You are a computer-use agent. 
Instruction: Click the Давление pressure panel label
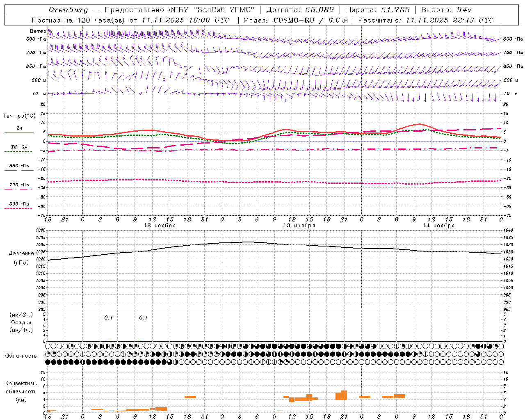(21, 253)
